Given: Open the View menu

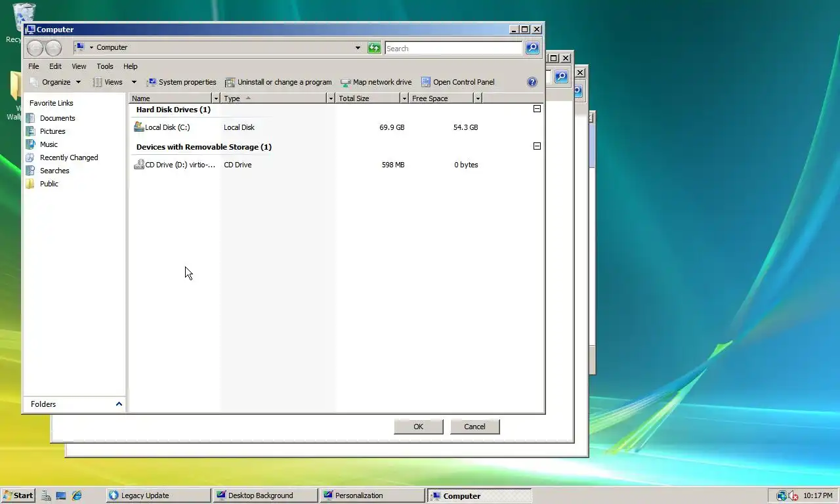Looking at the screenshot, I should [79, 66].
